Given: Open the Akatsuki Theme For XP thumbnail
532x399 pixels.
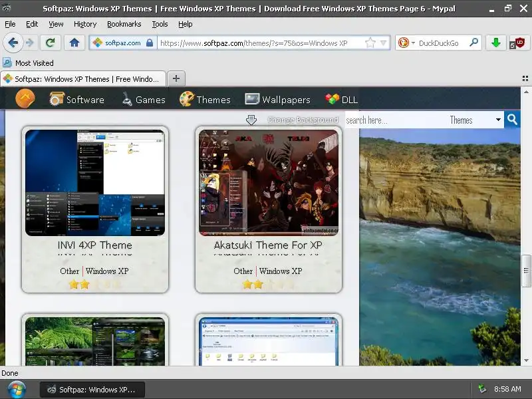Looking at the screenshot, I should 269,182.
